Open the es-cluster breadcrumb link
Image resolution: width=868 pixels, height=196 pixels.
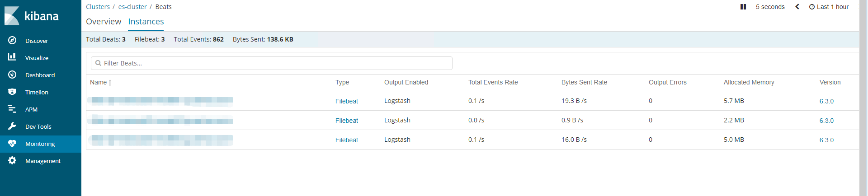(x=132, y=7)
